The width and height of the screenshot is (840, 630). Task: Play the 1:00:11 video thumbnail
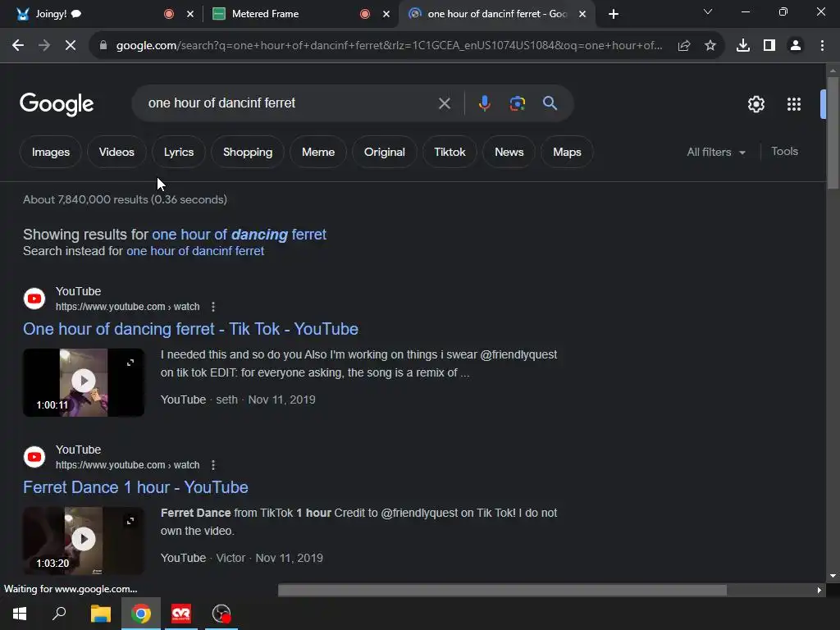coord(84,382)
